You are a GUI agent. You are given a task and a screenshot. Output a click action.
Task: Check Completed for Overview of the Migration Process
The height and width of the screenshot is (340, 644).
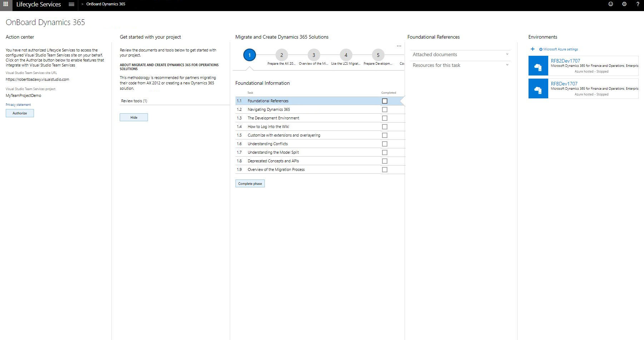coord(385,169)
